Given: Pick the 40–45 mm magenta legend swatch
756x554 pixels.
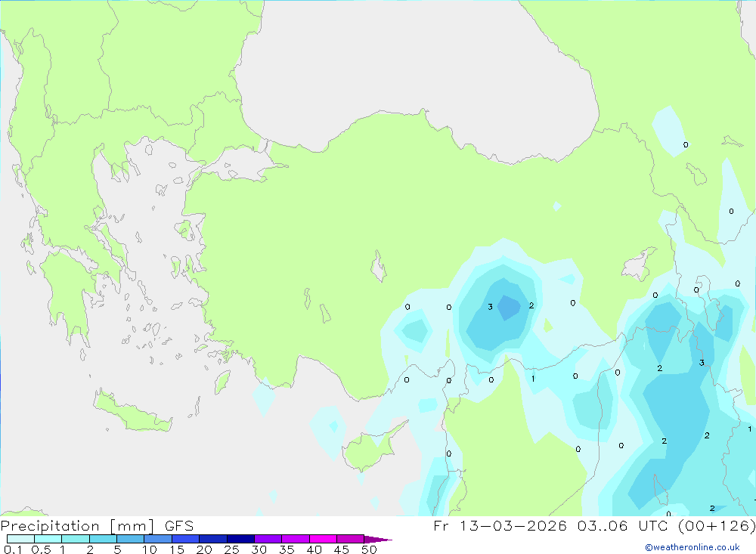Looking at the screenshot, I should coord(323,539).
